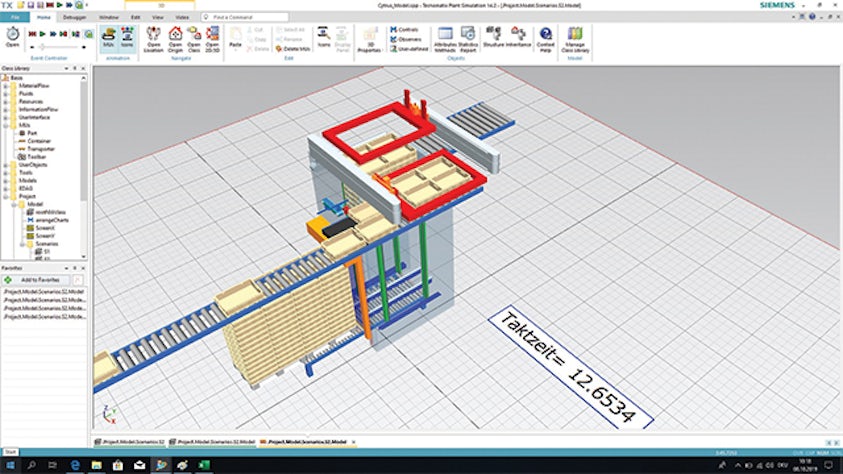The height and width of the screenshot is (474, 843).
Task: Click Observers in Objects group
Action: click(x=406, y=39)
